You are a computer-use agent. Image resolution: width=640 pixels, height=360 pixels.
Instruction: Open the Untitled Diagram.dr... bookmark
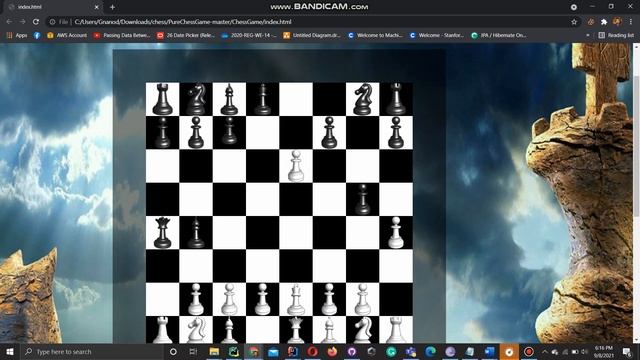click(312, 36)
